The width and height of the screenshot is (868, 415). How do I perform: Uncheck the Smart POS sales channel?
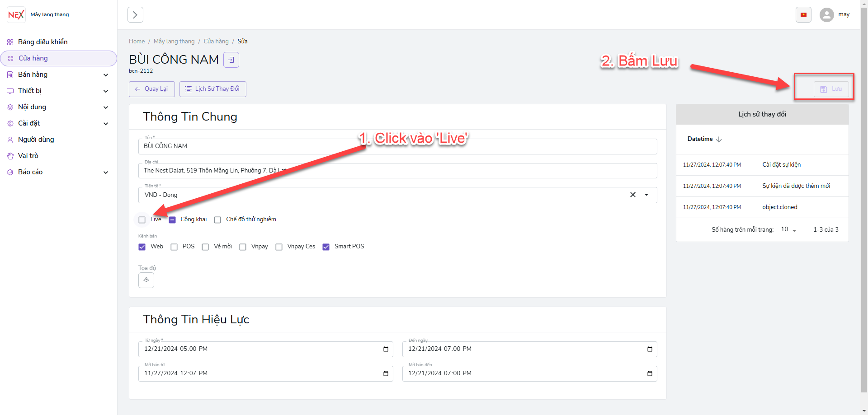(326, 247)
